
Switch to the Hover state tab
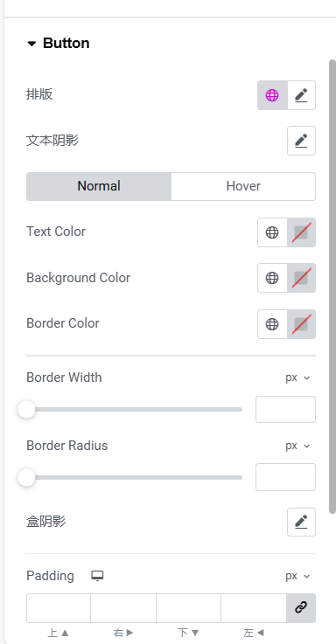coord(243,186)
